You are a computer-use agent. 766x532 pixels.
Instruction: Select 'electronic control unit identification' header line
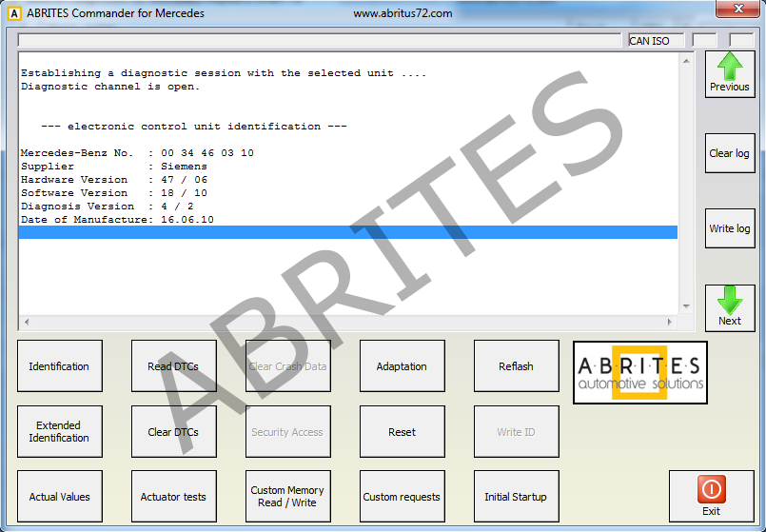pyautogui.click(x=194, y=126)
